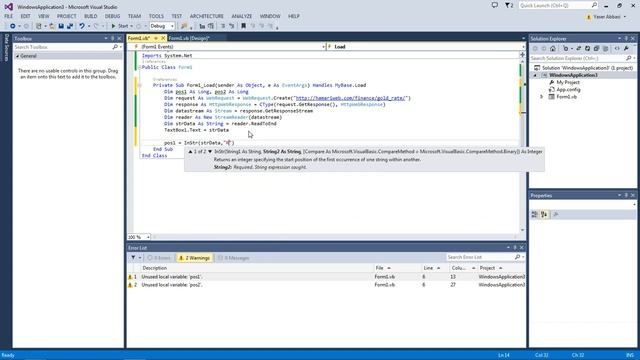Viewport: 640px width, 360px height.
Task: Click the Find in Files toolbar icon
Action: click(184, 26)
